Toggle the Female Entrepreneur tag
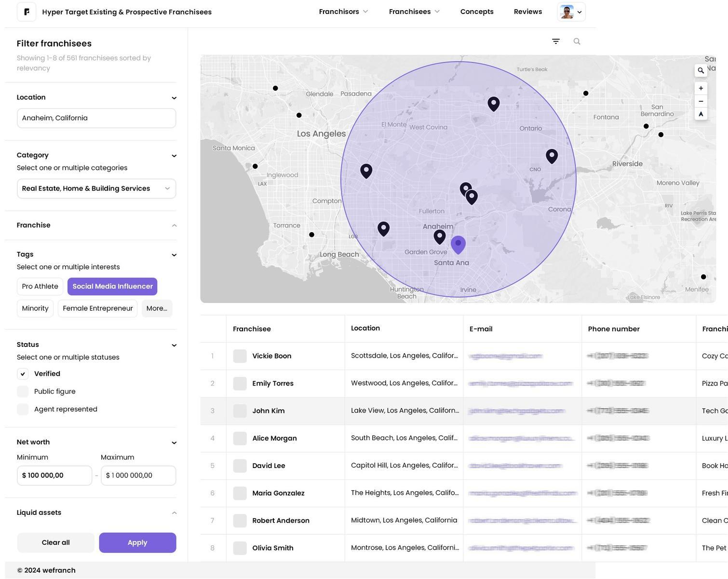This screenshot has height=579, width=728. (98, 309)
